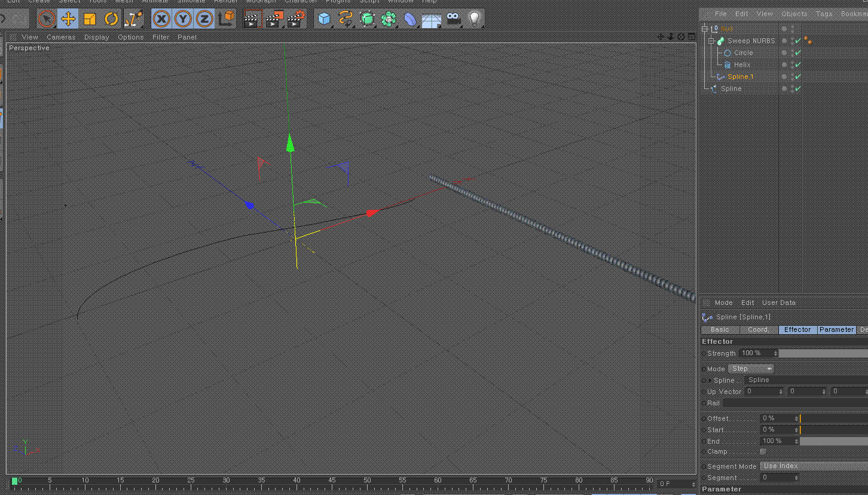Open Object Manager Objects menu
The height and width of the screenshot is (495, 868).
(794, 14)
